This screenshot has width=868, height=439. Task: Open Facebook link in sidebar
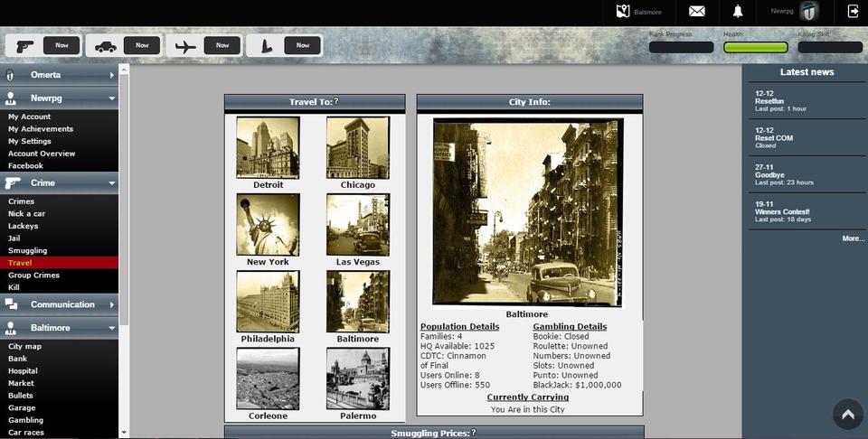(x=25, y=166)
